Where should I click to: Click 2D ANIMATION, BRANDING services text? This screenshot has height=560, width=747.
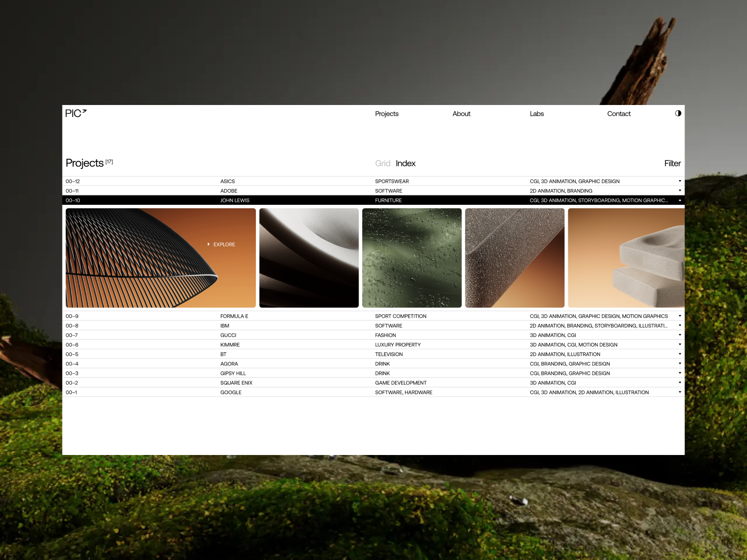coord(561,191)
